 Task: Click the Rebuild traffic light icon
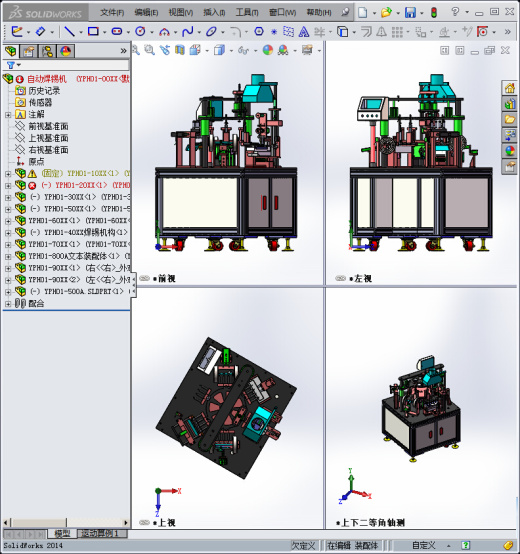pos(434,13)
